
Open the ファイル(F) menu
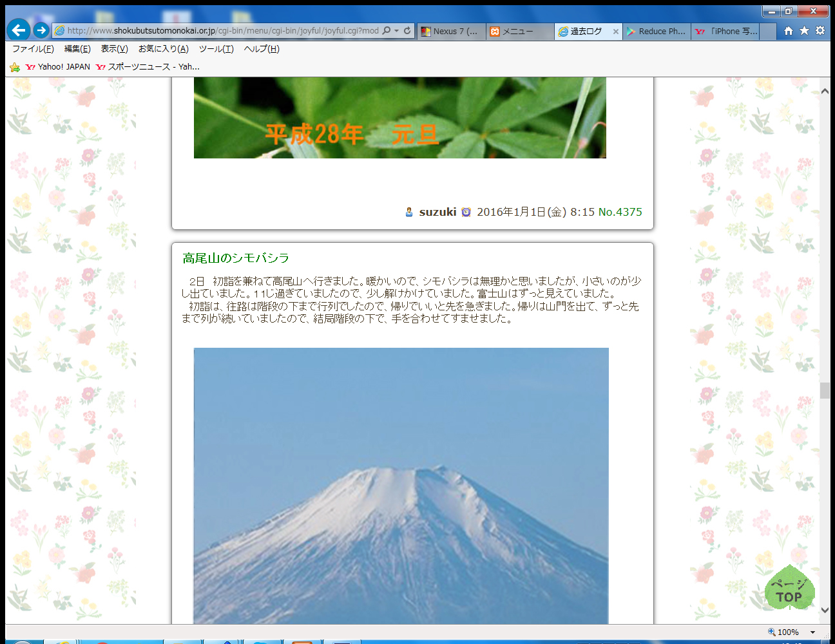pos(33,49)
